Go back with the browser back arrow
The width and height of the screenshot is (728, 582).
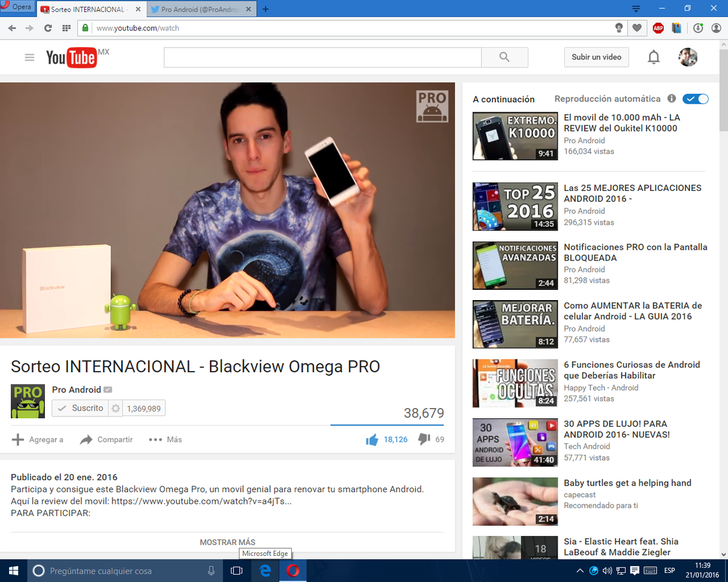click(12, 28)
